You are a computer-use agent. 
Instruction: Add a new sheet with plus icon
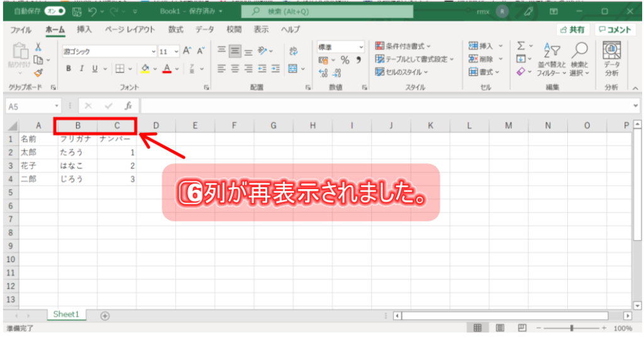click(x=105, y=315)
